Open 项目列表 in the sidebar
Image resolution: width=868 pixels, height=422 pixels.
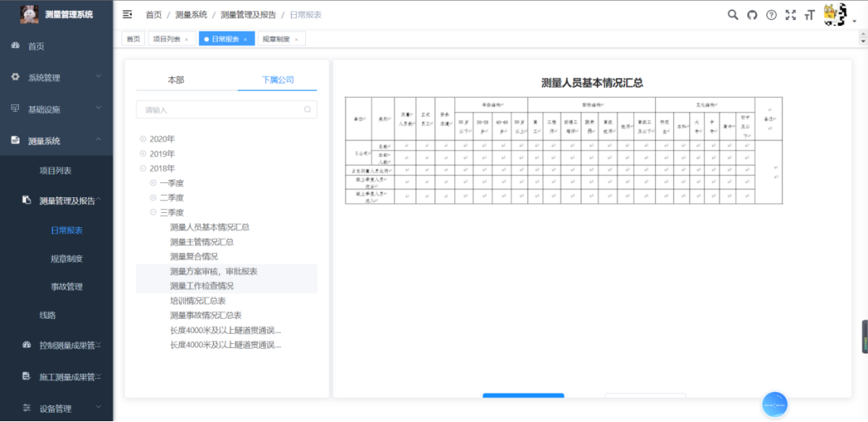[x=57, y=170]
